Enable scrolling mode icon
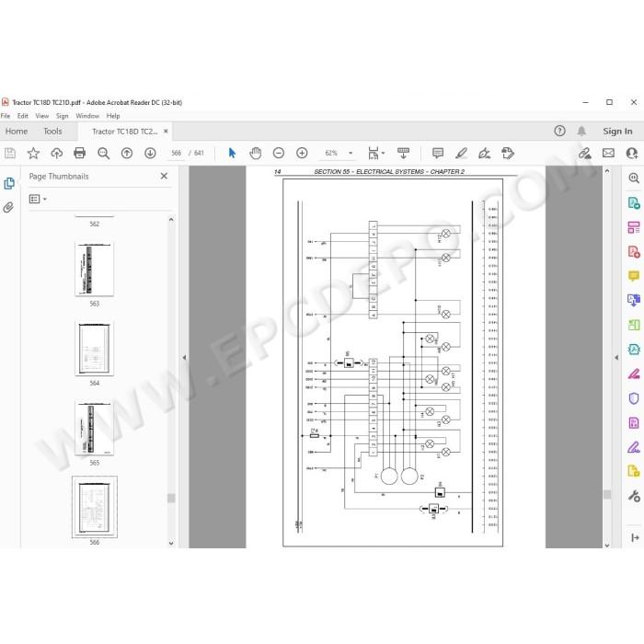 click(403, 154)
